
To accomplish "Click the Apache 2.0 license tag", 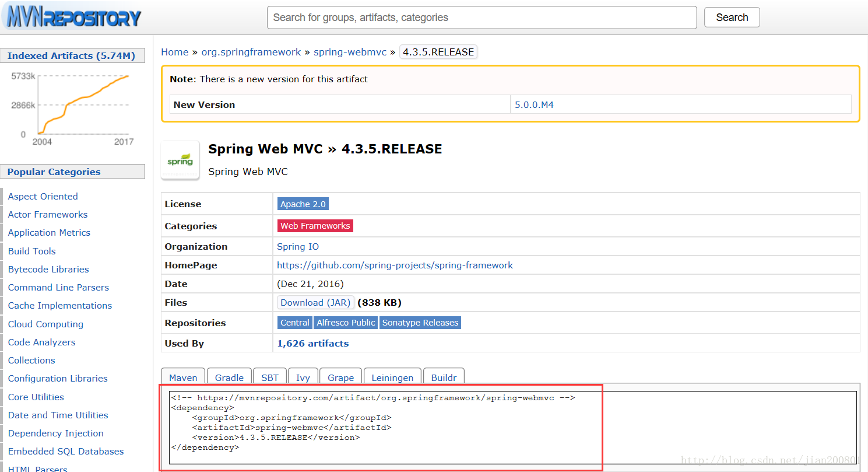I will tap(303, 204).
